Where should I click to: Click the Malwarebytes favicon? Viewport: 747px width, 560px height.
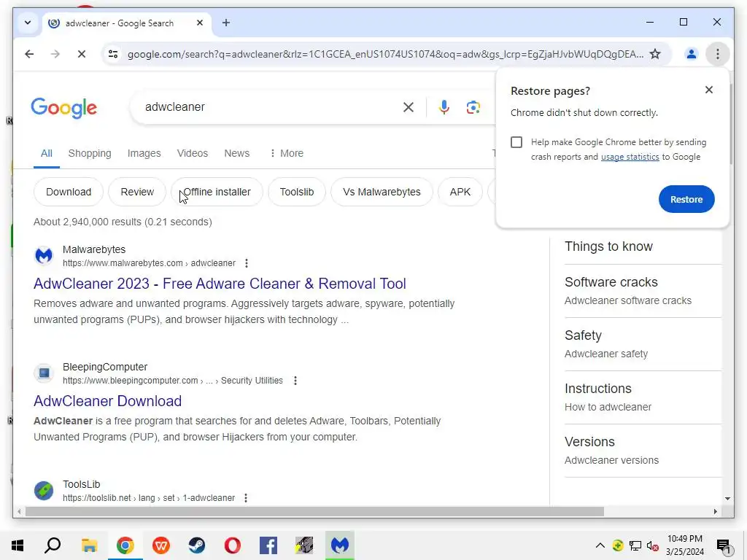[44, 256]
